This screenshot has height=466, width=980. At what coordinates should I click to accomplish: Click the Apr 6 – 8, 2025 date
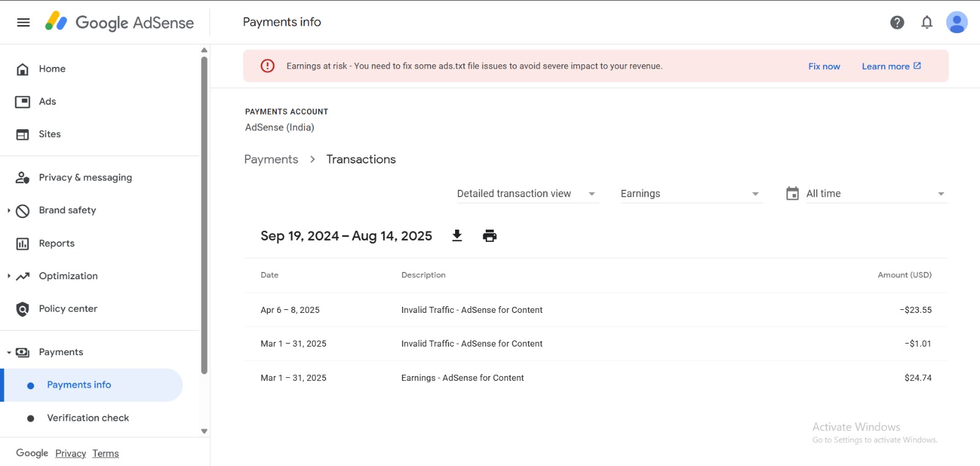pyautogui.click(x=290, y=310)
